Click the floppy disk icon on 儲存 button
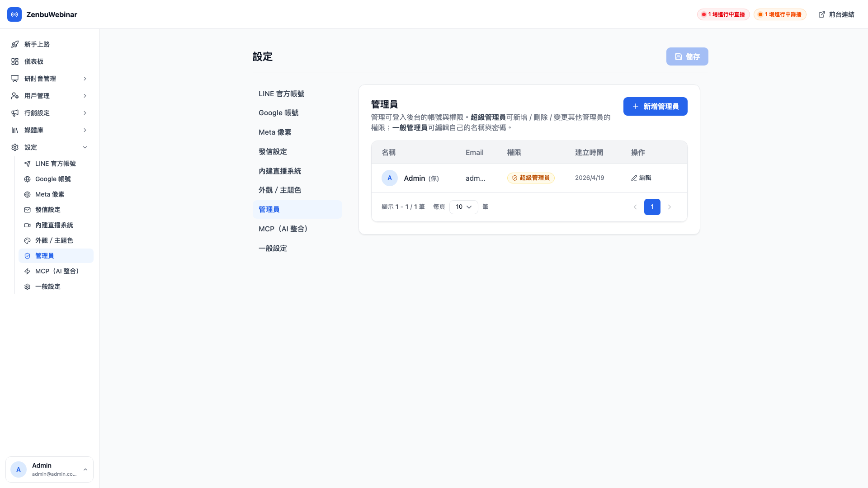 tap(679, 56)
